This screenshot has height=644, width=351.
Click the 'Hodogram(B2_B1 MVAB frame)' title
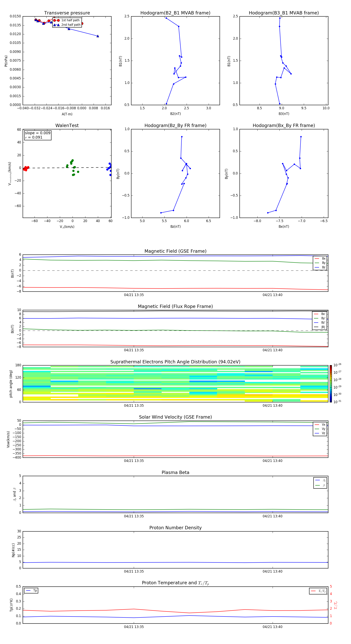pos(175,13)
